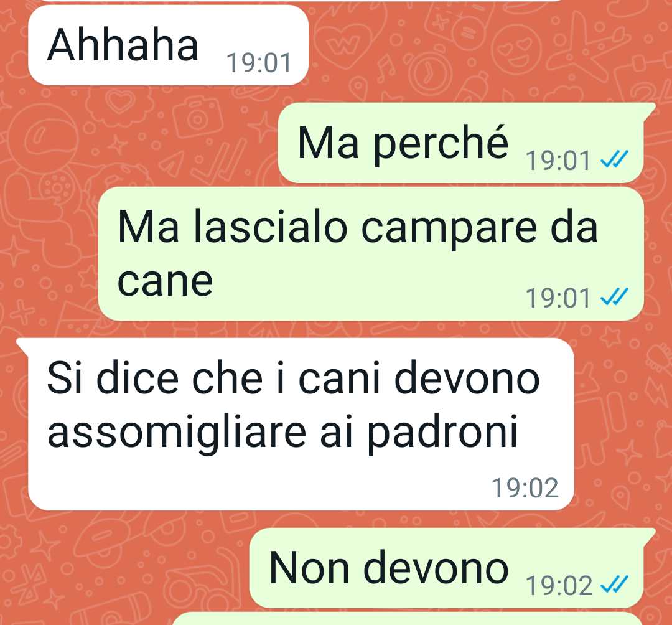Tap the "Ma lascialo campare da cane" message

[371, 253]
